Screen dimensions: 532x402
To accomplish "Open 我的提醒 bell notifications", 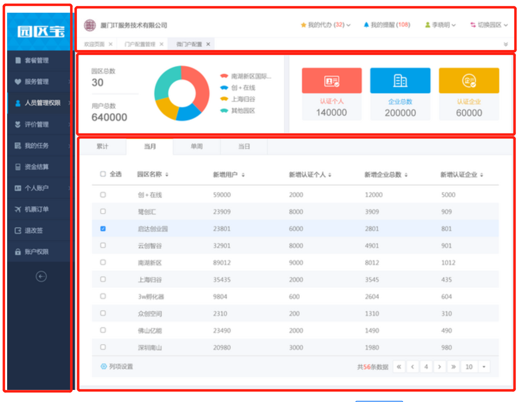I will [x=387, y=25].
